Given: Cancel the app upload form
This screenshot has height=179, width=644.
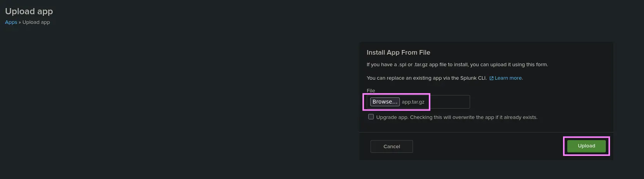Looking at the screenshot, I should [391, 147].
